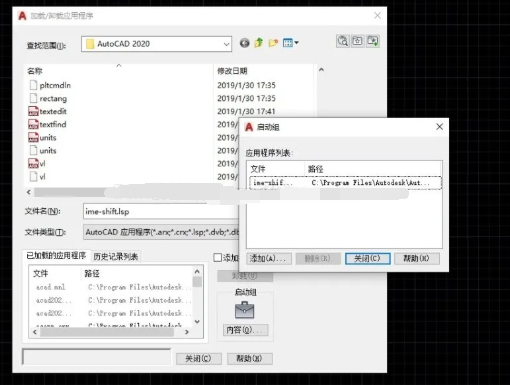Click 关闭(C) in startup suite dialog
Viewport: 510px width, 385px height.
(368, 258)
